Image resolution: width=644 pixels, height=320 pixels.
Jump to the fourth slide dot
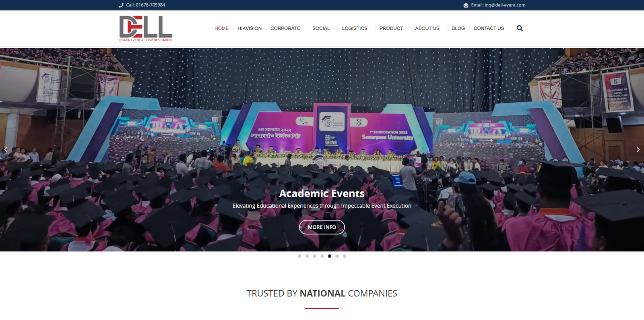(x=322, y=256)
